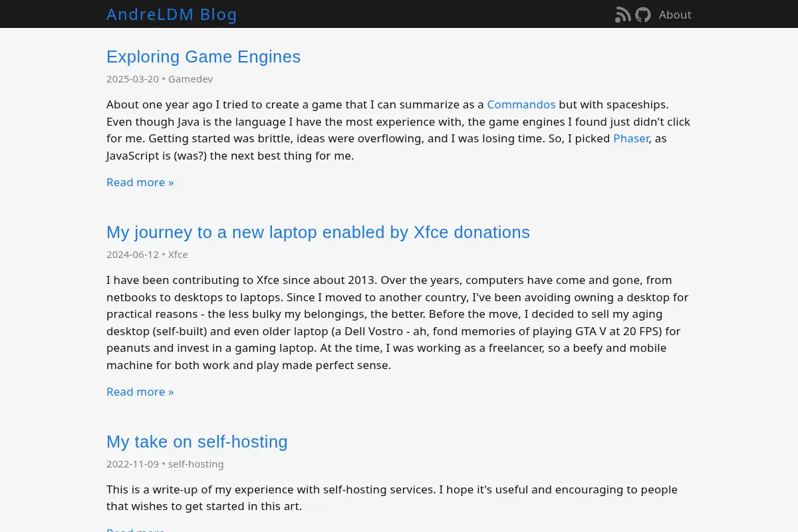
Task: Click the Xfce category label
Action: pos(178,255)
